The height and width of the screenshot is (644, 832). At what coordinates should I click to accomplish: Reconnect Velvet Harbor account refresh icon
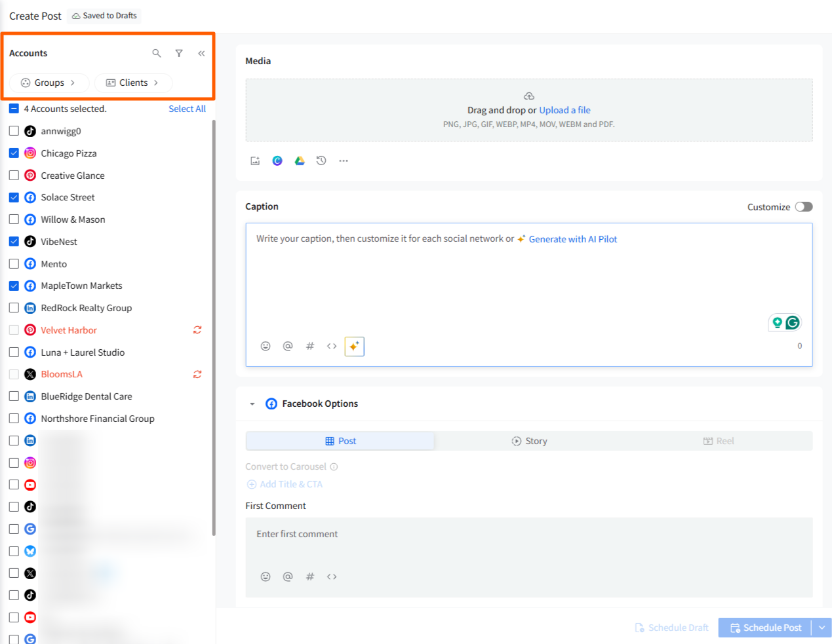pyautogui.click(x=197, y=330)
